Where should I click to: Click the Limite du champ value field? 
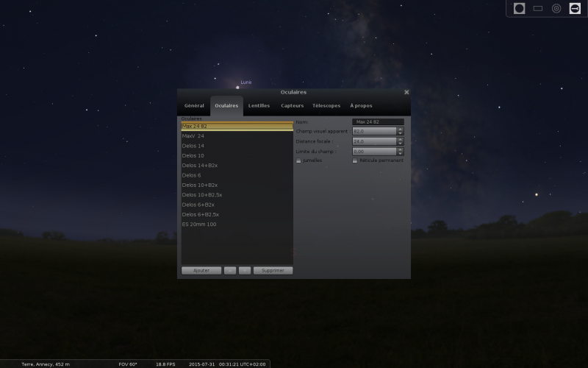pyautogui.click(x=374, y=152)
